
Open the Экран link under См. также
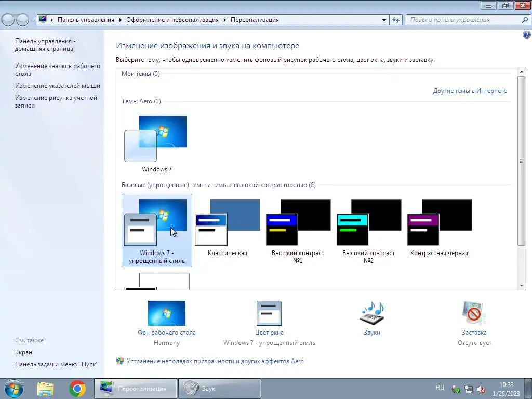23,352
